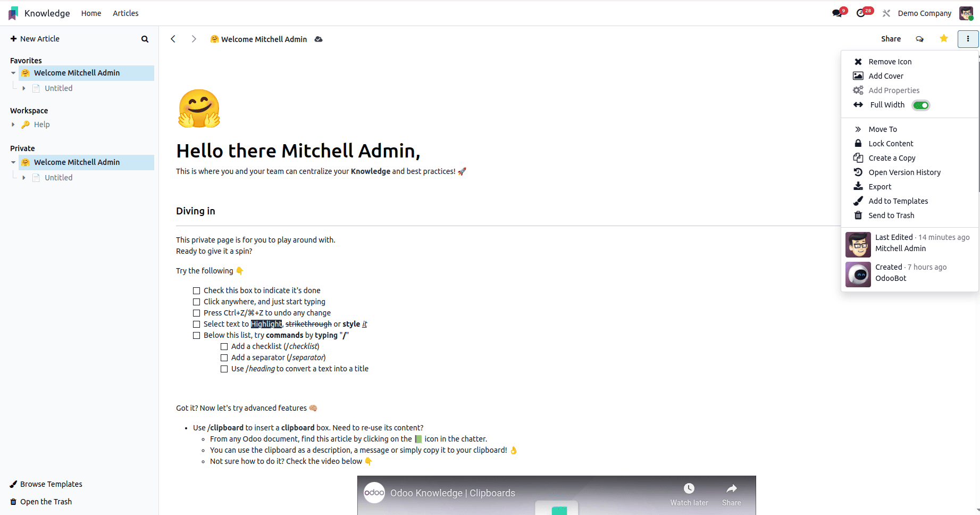Check the 'Below this list, try commands' box
The image size is (980, 515).
tap(197, 335)
